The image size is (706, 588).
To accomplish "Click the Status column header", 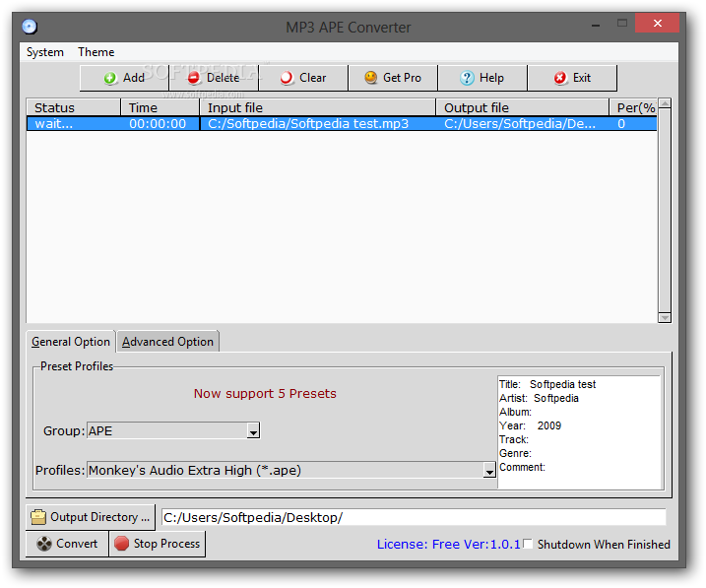I will tap(74, 107).
